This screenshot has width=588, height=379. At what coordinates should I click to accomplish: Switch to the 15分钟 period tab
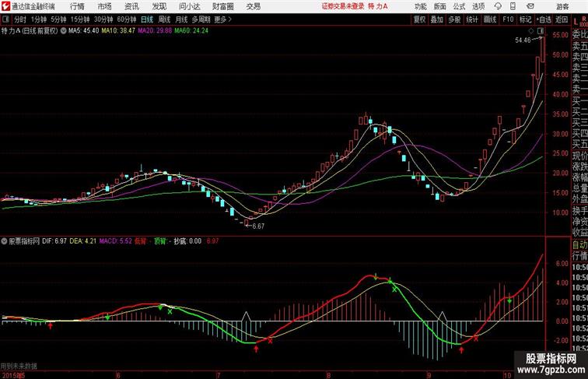point(80,19)
